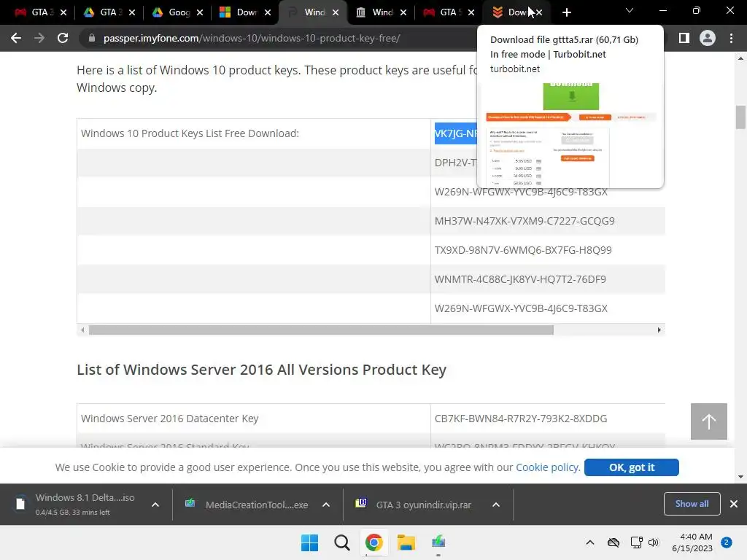Click the cloud sync tray icon
The width and height of the screenshot is (747, 560).
click(613, 542)
